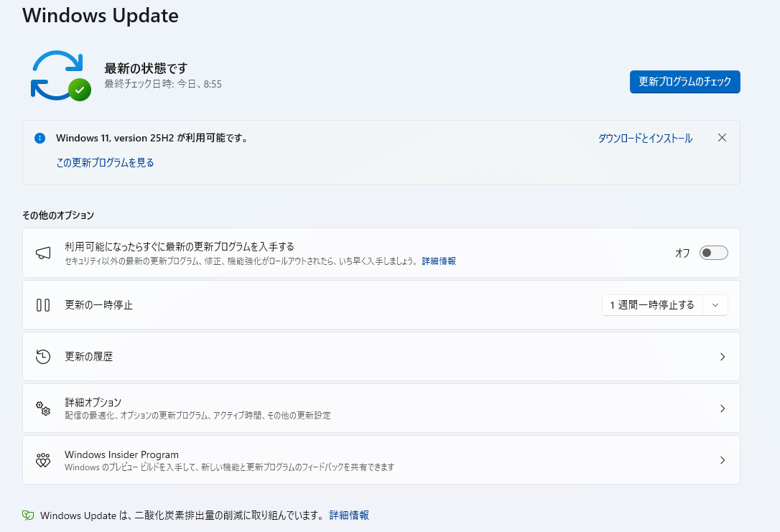The width and height of the screenshot is (780, 532).
Task: Click 詳細情報 link beside carbon emissions text
Action: pos(349,515)
